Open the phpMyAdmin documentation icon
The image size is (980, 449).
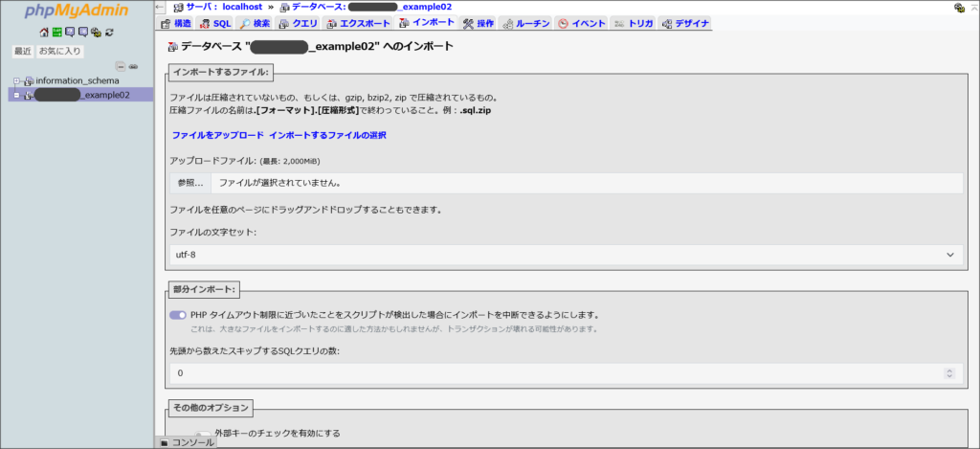click(70, 32)
